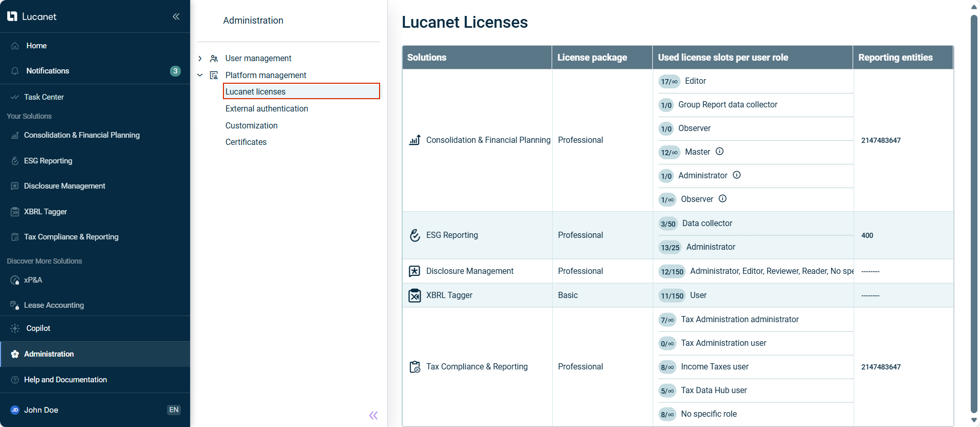
Task: Click the info icon beside Administrator role
Action: pos(737,175)
